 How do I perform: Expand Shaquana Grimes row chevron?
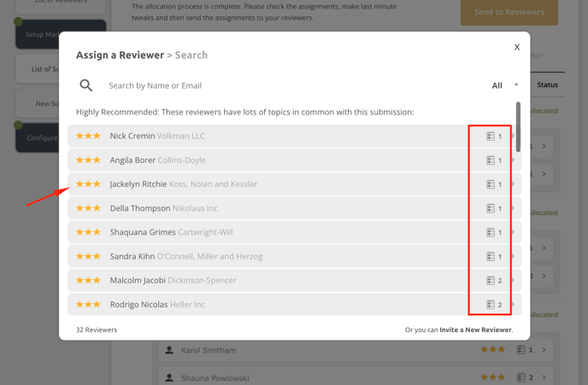click(x=513, y=232)
